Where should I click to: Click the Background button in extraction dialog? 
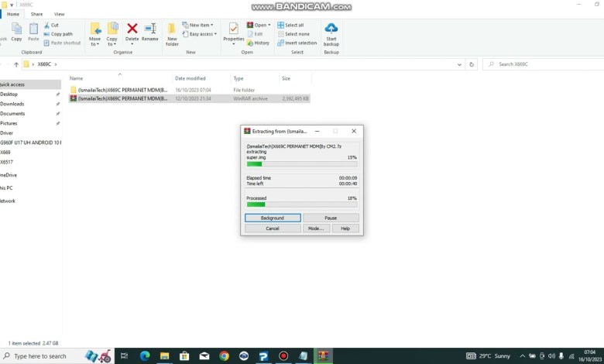[x=272, y=218]
